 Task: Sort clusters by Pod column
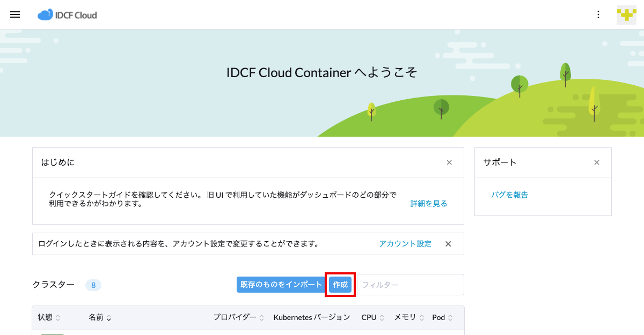point(442,317)
